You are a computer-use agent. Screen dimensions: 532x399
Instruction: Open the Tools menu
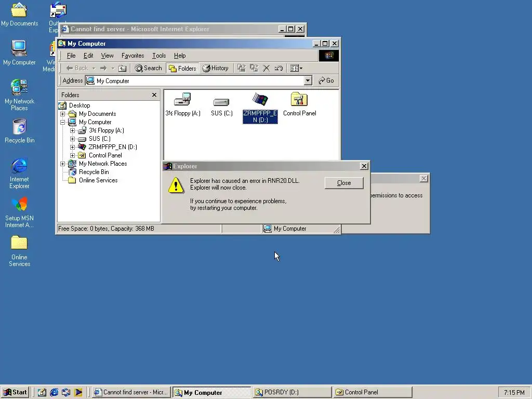tap(159, 56)
